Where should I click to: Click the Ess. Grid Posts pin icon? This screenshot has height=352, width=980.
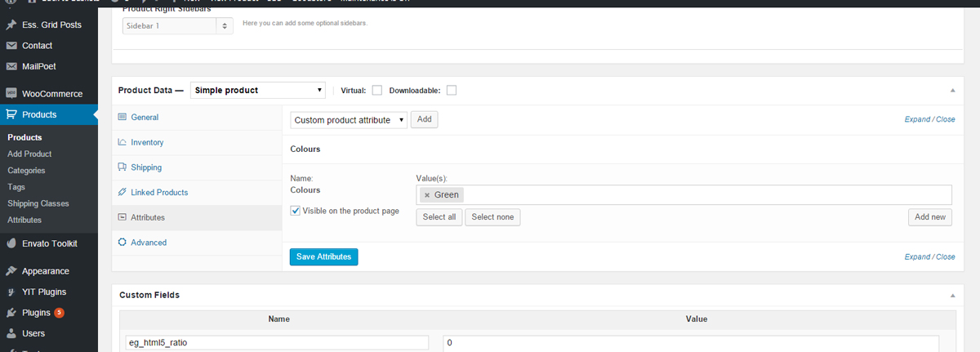[x=11, y=25]
